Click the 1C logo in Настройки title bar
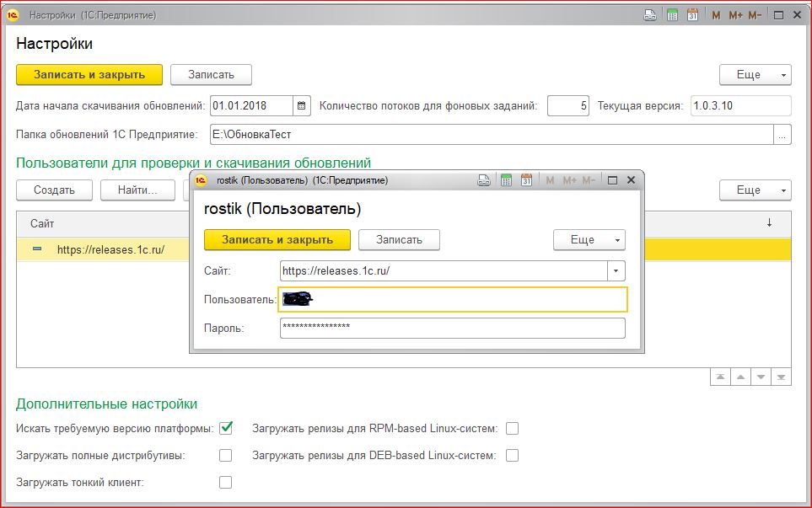Viewport: 812px width, 508px height. click(x=13, y=15)
